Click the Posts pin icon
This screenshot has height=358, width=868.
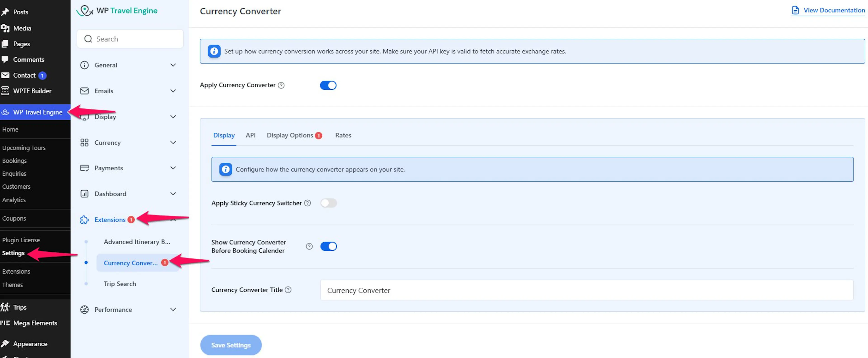(5, 12)
